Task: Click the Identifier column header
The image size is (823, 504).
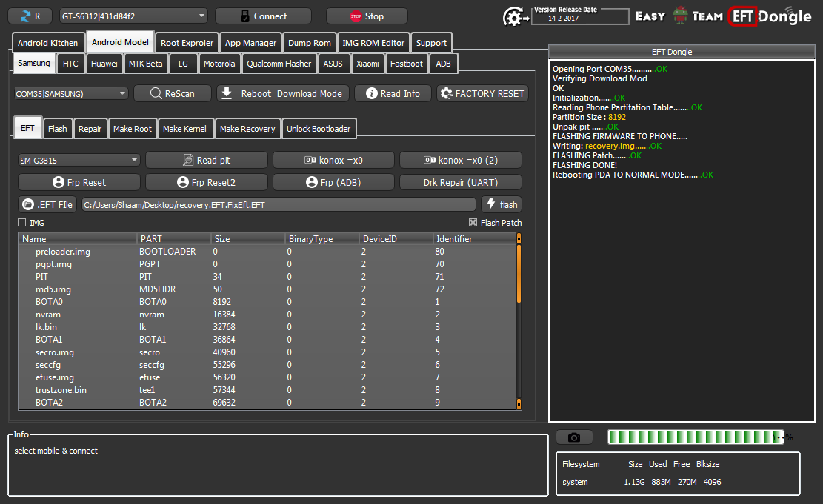Action: pos(475,238)
